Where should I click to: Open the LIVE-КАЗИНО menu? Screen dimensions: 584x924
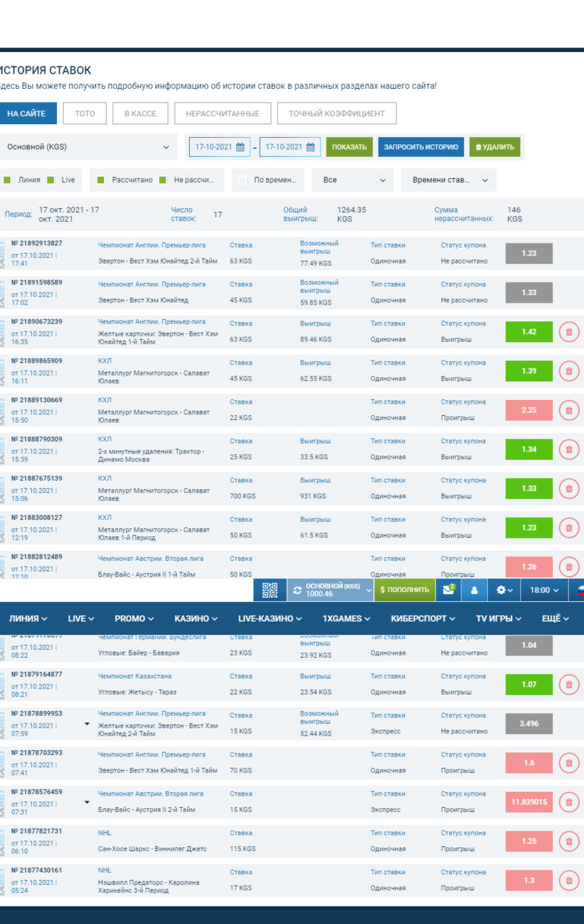(270, 619)
